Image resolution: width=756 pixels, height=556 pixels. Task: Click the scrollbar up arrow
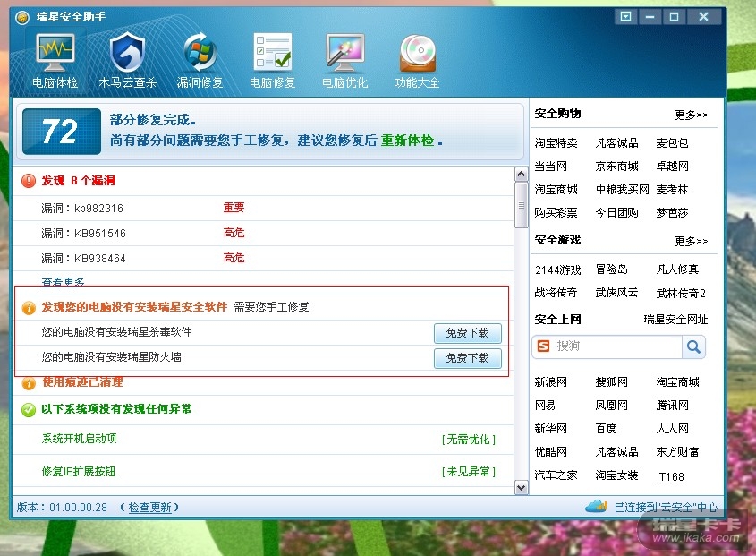point(522,175)
